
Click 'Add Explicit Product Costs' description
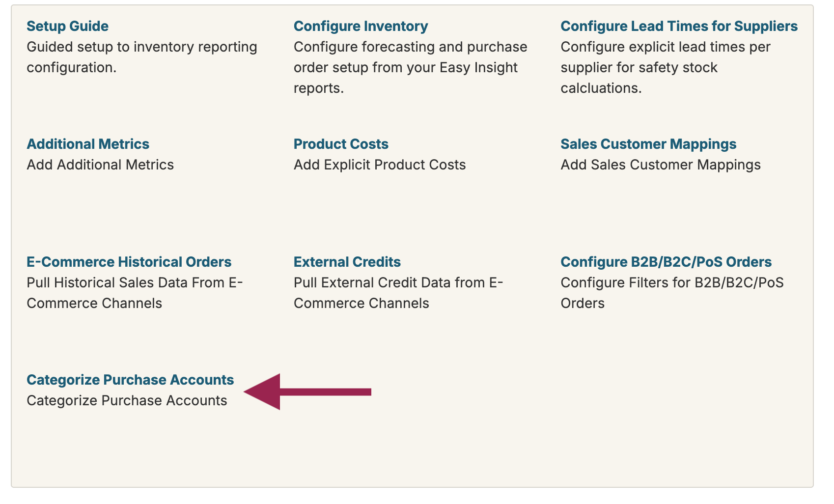[380, 165]
